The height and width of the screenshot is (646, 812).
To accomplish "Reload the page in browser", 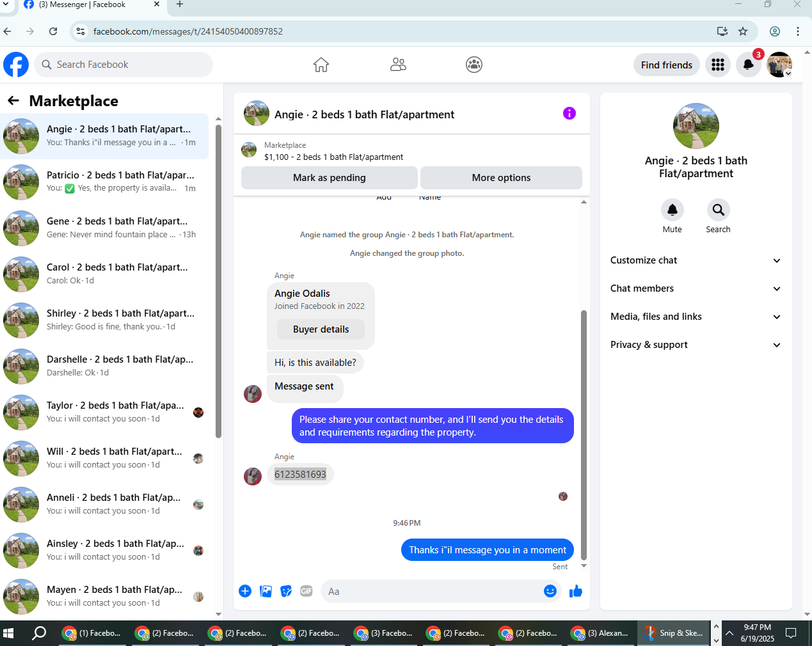I will 53,31.
